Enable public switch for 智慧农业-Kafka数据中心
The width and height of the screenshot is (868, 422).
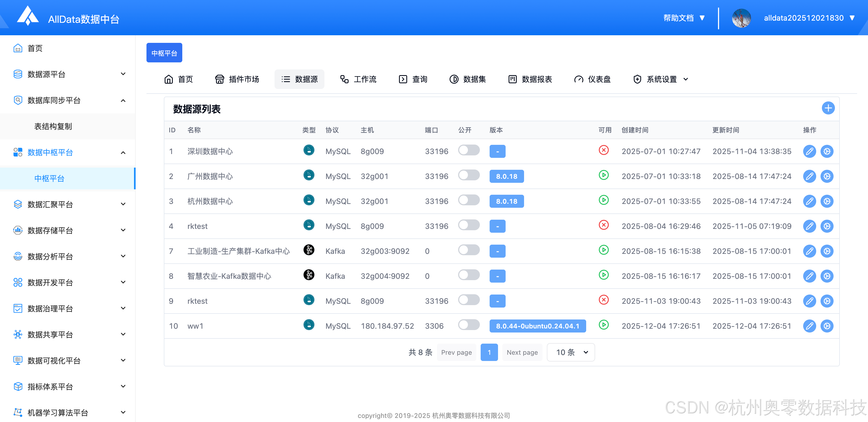[468, 275]
